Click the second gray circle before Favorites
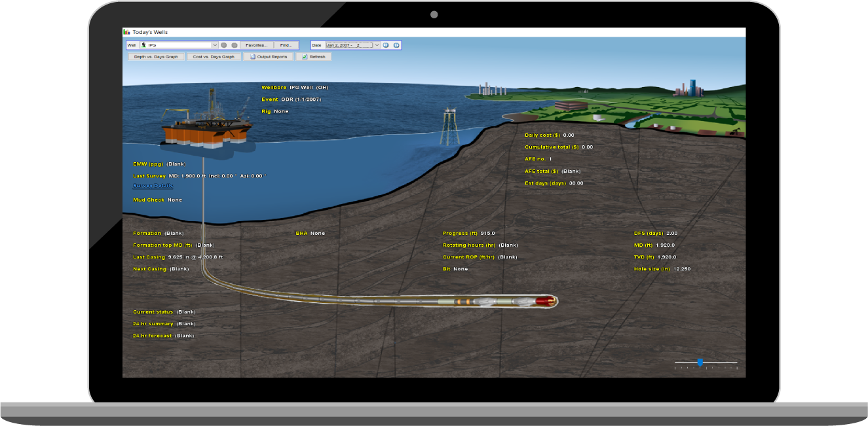868x426 pixels. coord(234,45)
